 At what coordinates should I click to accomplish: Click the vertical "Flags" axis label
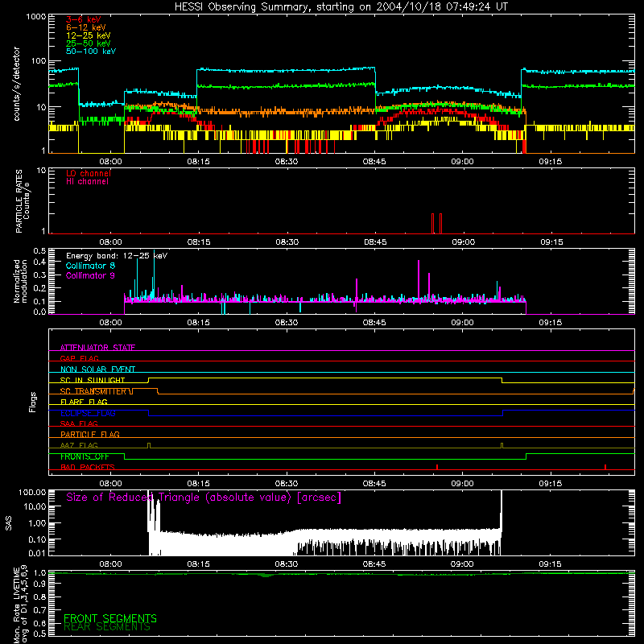click(32, 402)
